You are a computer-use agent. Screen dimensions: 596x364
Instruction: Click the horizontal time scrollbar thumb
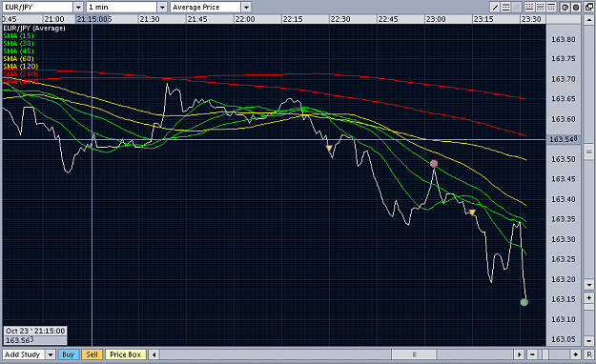[414, 354]
